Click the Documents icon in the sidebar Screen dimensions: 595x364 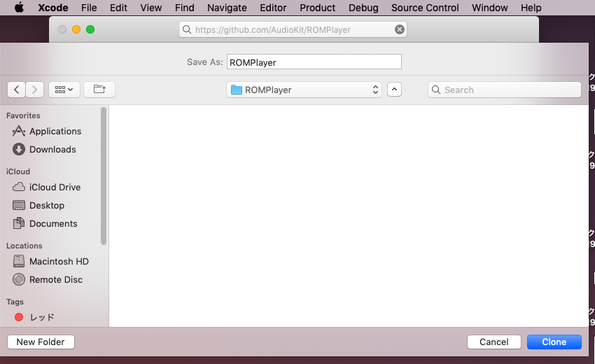click(x=19, y=223)
